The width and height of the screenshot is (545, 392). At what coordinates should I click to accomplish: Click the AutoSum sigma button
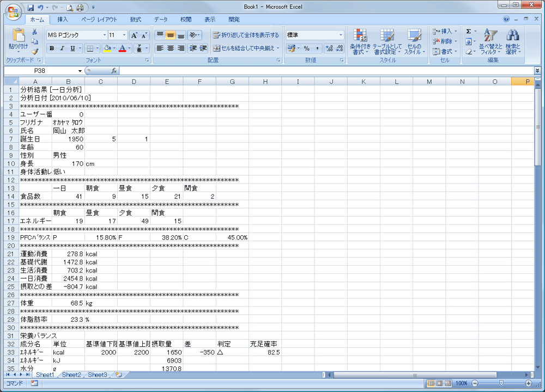(x=469, y=31)
